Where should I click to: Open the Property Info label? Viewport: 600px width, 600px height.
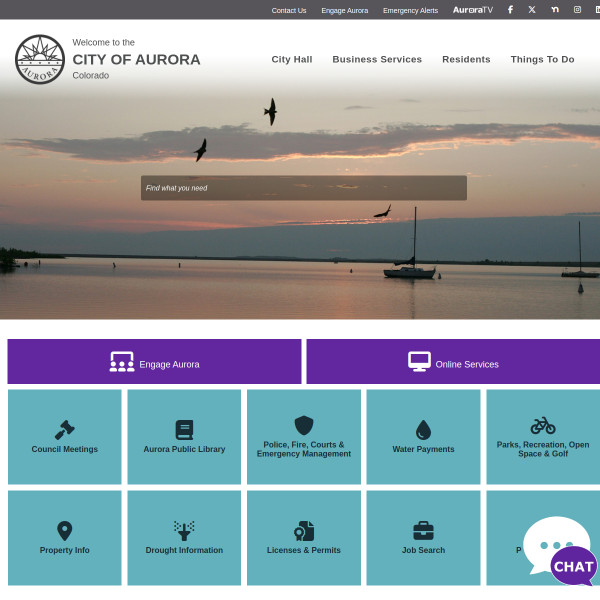click(65, 550)
